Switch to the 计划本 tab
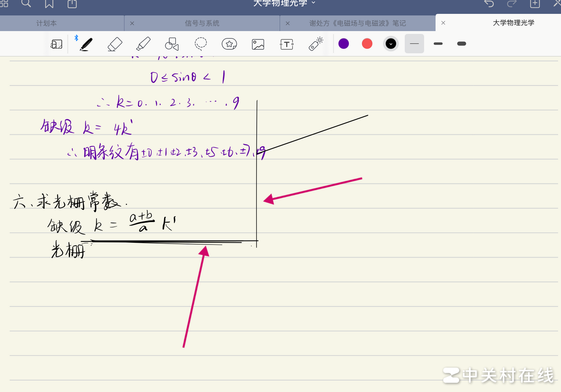 pos(46,23)
